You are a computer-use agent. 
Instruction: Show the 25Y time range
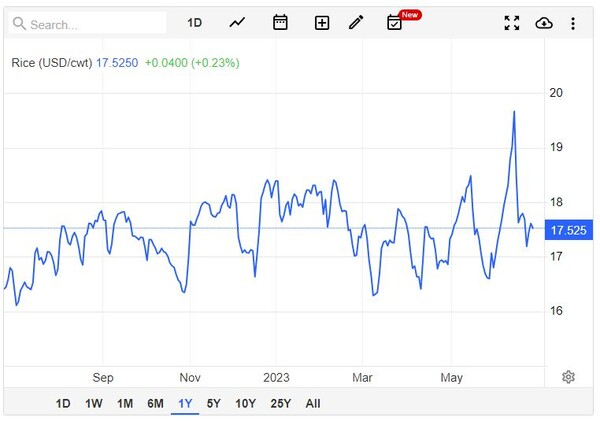point(281,404)
